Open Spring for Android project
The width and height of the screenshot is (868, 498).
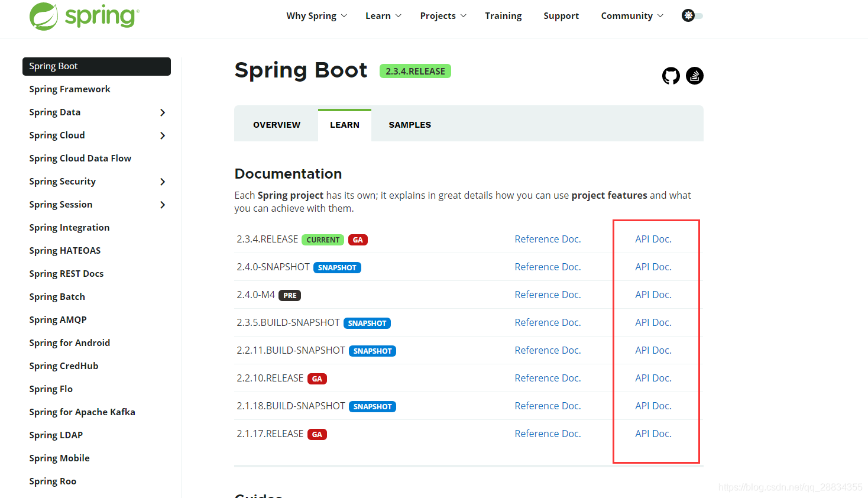[x=70, y=343]
